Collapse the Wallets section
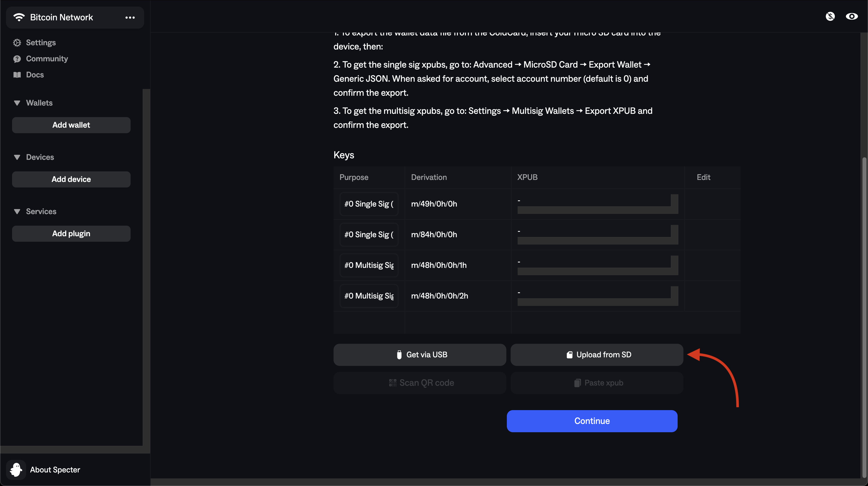 (x=17, y=103)
